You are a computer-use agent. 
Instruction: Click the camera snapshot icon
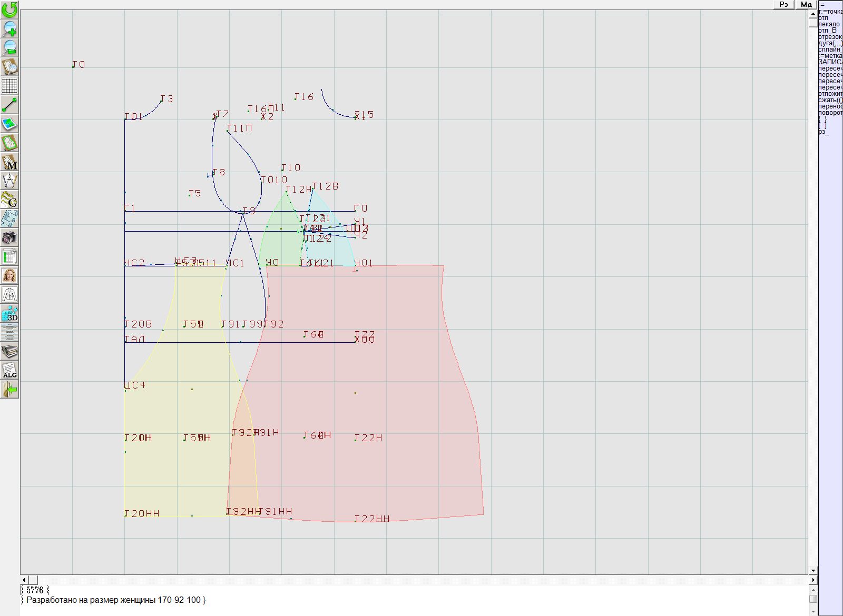coord(9,237)
